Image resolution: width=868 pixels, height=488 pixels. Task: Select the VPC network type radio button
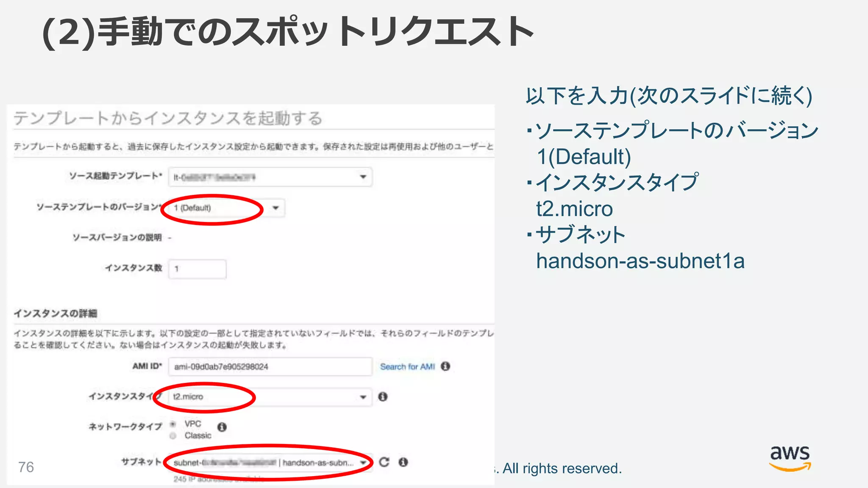[173, 424]
